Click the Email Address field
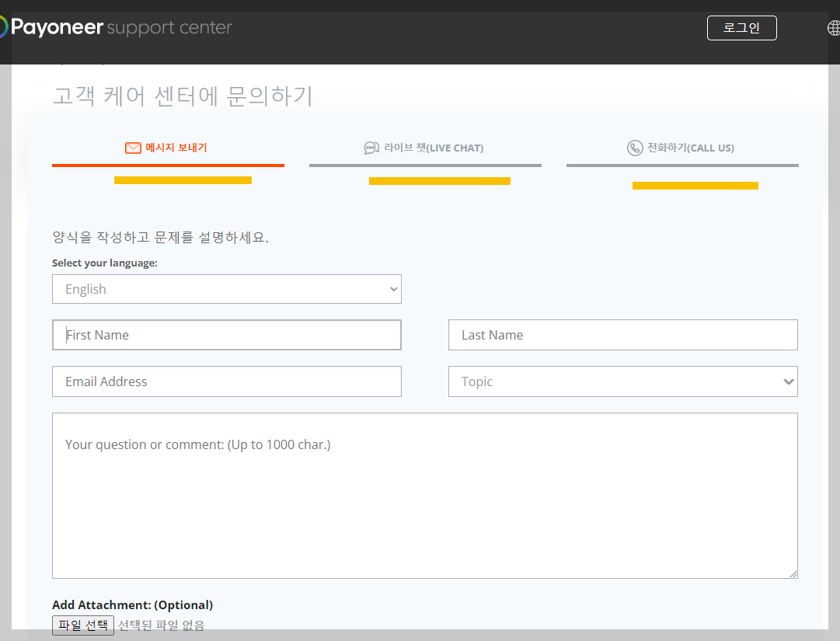This screenshot has width=840, height=641. click(x=227, y=381)
